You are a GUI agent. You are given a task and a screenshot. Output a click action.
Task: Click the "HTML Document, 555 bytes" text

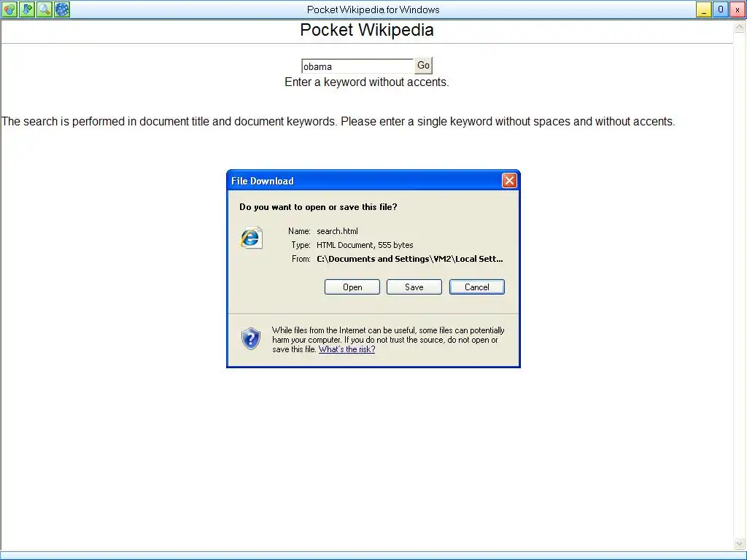click(365, 245)
